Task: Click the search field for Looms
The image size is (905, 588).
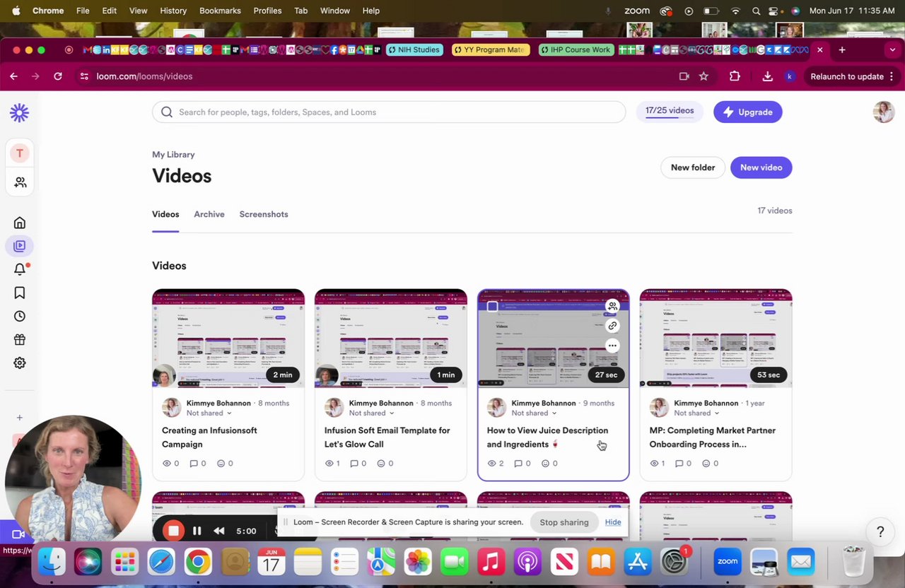Action: [x=389, y=112]
